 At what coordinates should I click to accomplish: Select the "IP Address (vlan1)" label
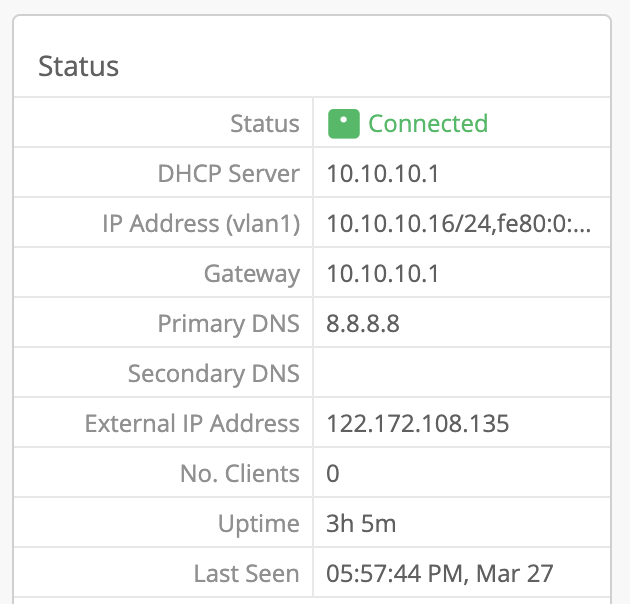coord(201,224)
